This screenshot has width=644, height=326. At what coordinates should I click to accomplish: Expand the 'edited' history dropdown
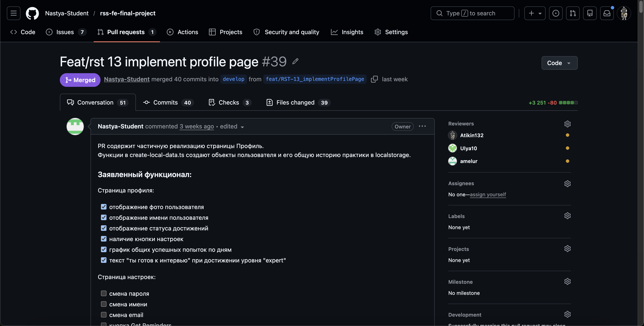point(242,127)
